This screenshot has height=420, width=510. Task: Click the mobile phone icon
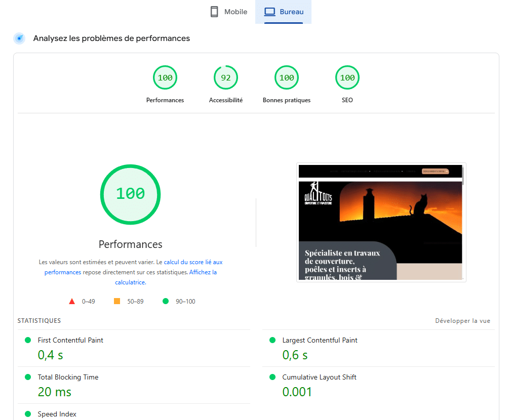[214, 12]
